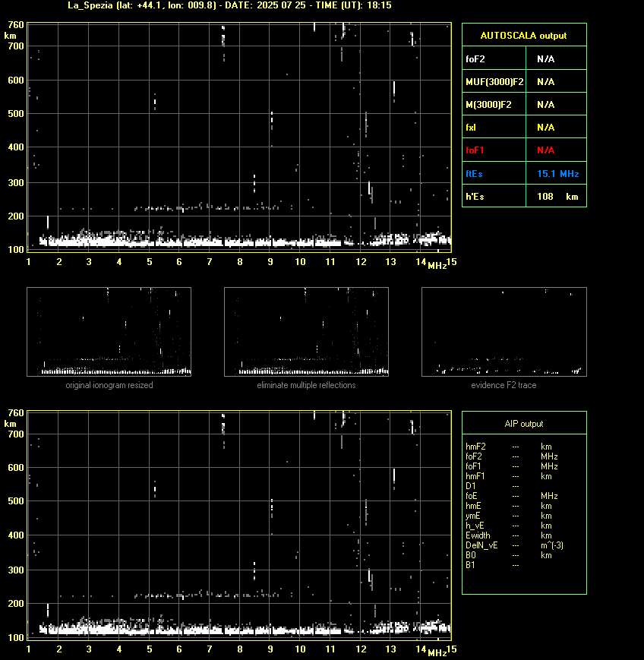Viewport: 644px width, 660px height.
Task: Open the original ionogram resized thumbnail
Action: [109, 332]
